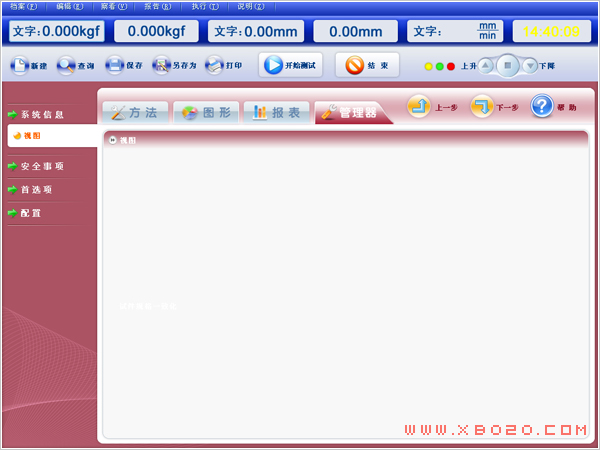600x450 pixels.
Task: Open the 档案(F) menu
Action: (24, 6)
